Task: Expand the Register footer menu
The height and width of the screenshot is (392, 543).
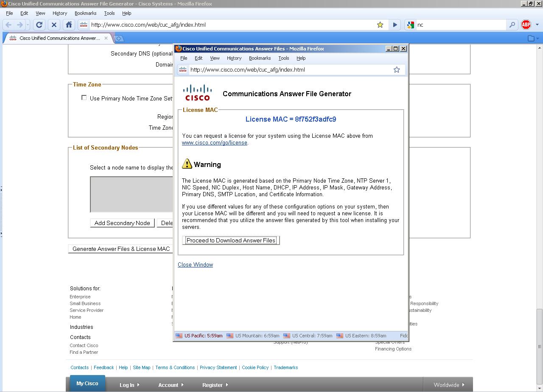Action: 216,385
